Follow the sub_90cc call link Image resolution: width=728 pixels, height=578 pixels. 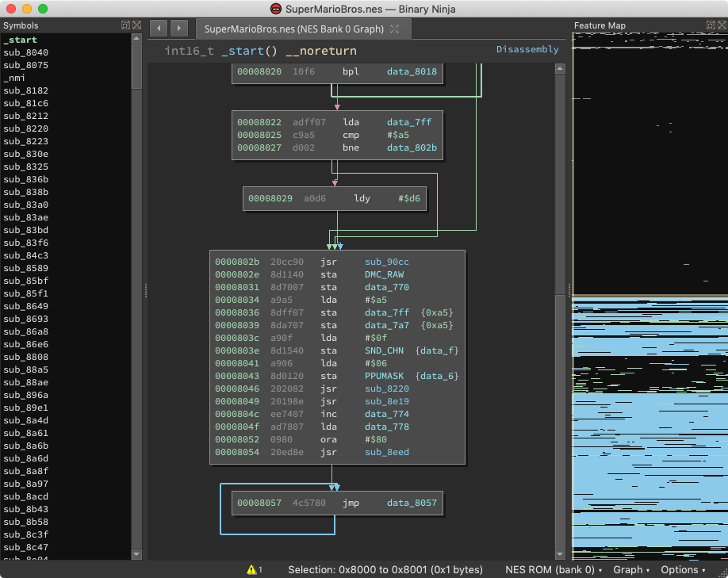(387, 262)
